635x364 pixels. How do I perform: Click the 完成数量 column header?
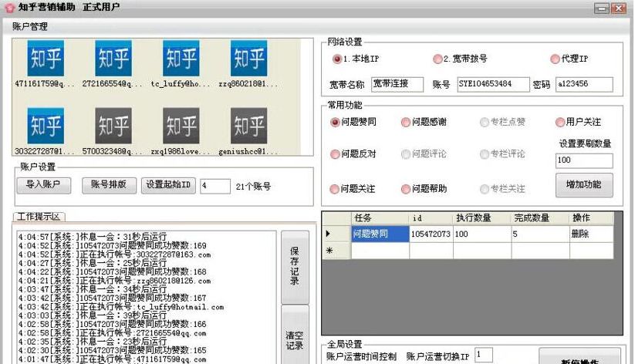tap(540, 217)
